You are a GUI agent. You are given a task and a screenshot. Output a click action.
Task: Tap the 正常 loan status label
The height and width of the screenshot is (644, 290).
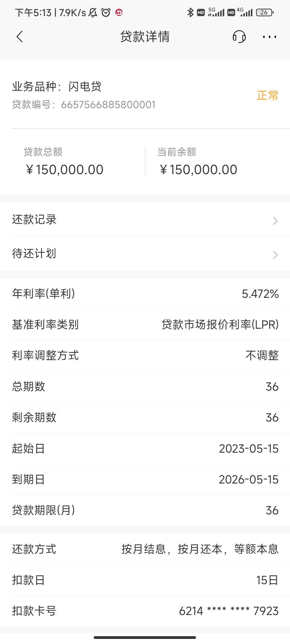coord(267,95)
